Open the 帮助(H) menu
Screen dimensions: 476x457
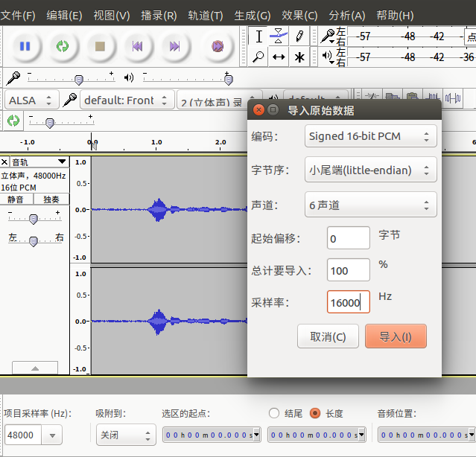point(395,16)
